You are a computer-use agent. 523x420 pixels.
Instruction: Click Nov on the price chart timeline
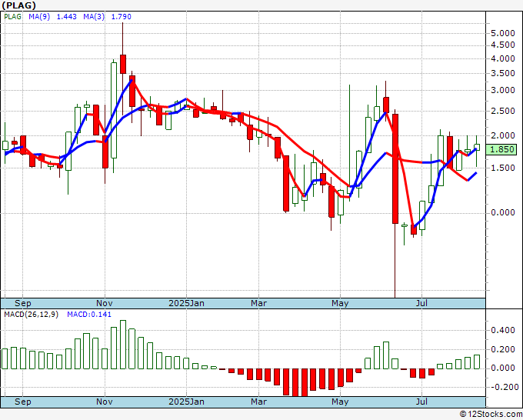click(105, 303)
